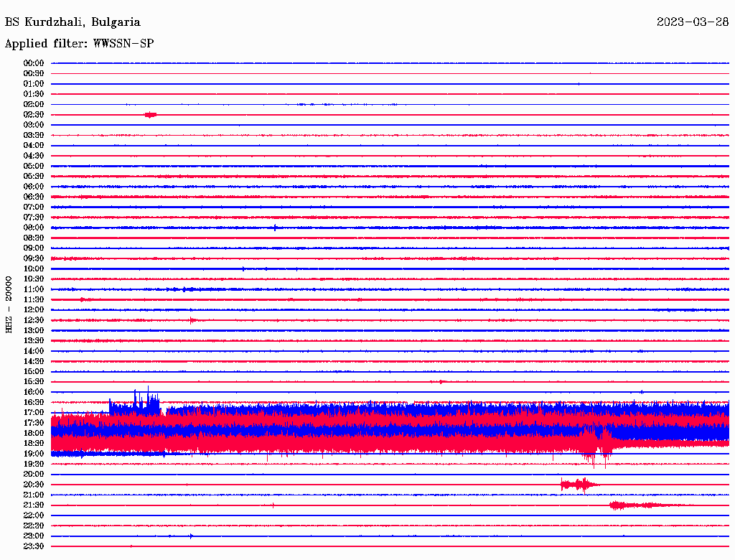Select the 15:30 time label
Image resolution: width=735 pixels, height=560 pixels.
pyautogui.click(x=34, y=382)
